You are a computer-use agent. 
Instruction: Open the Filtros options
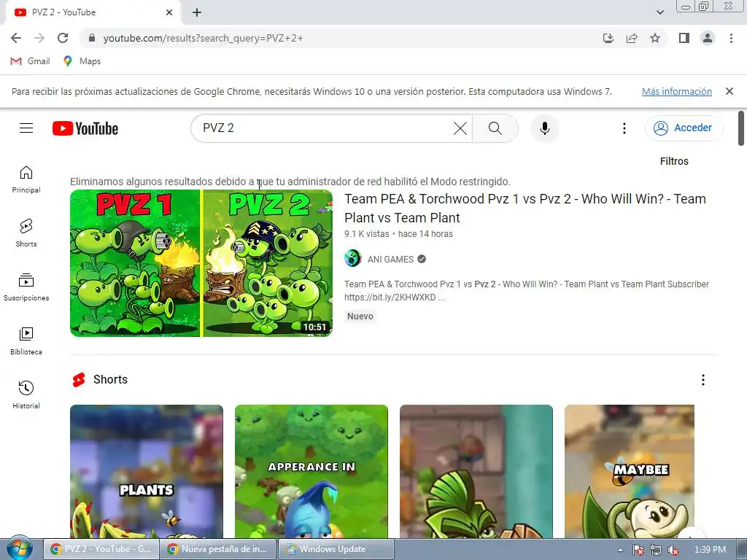[x=674, y=161]
